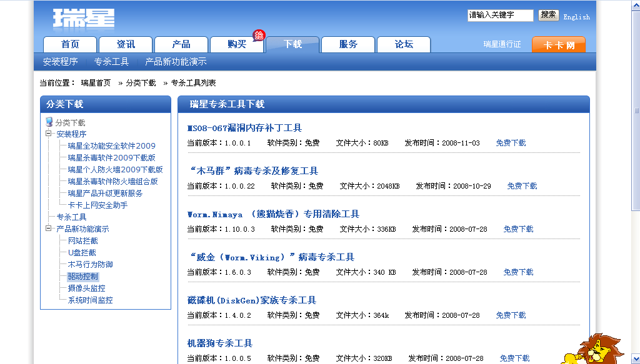
Task: Click the vertical scrollbar thumb
Action: (x=636, y=110)
